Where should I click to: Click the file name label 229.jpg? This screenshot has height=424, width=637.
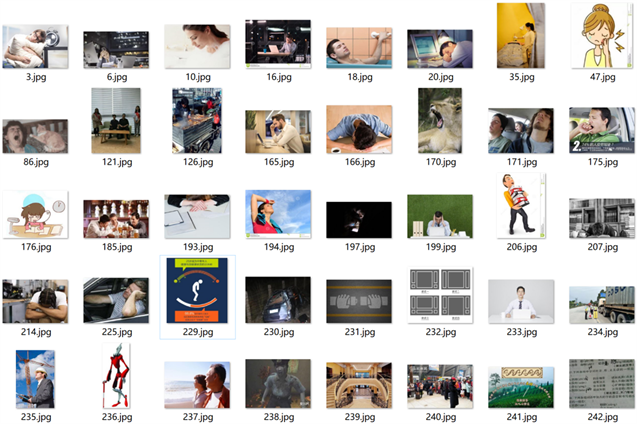click(198, 332)
